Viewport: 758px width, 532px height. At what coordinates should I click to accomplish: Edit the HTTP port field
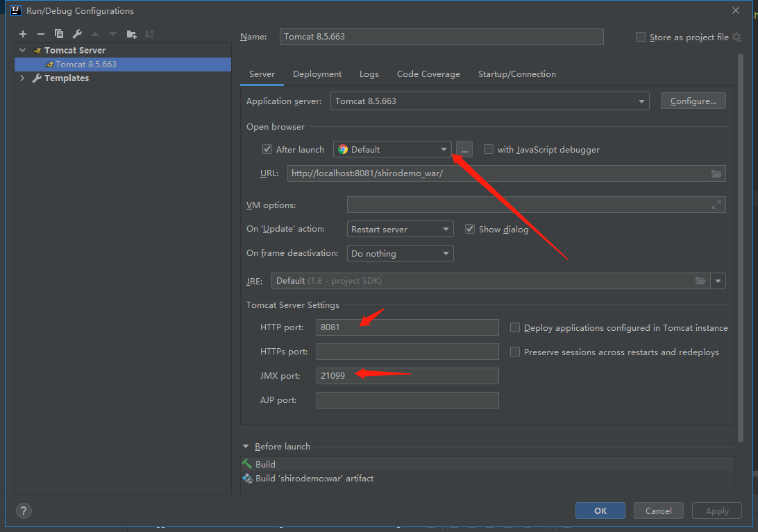407,327
